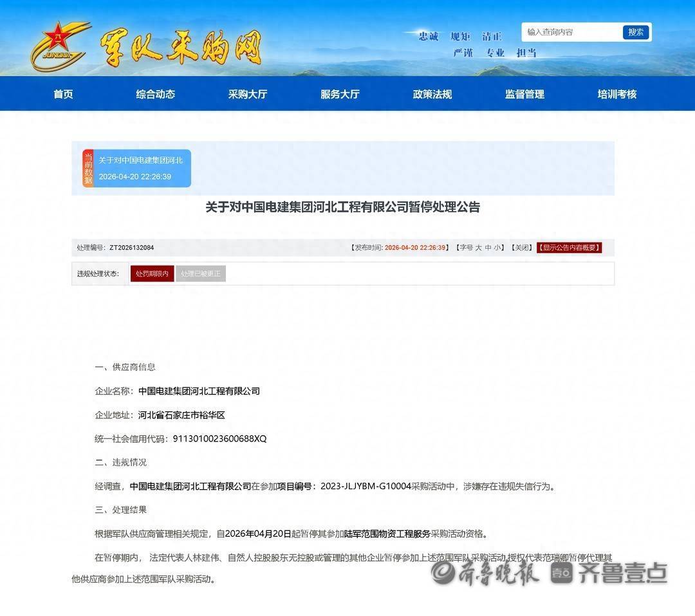Select the 处罚期限内 status button
The height and width of the screenshot is (616, 695).
pyautogui.click(x=152, y=274)
